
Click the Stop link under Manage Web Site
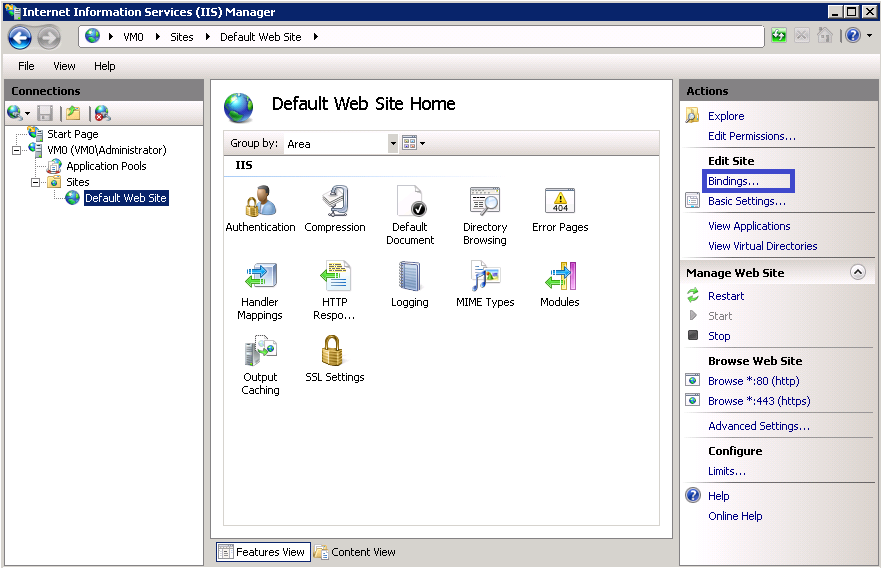click(x=719, y=336)
